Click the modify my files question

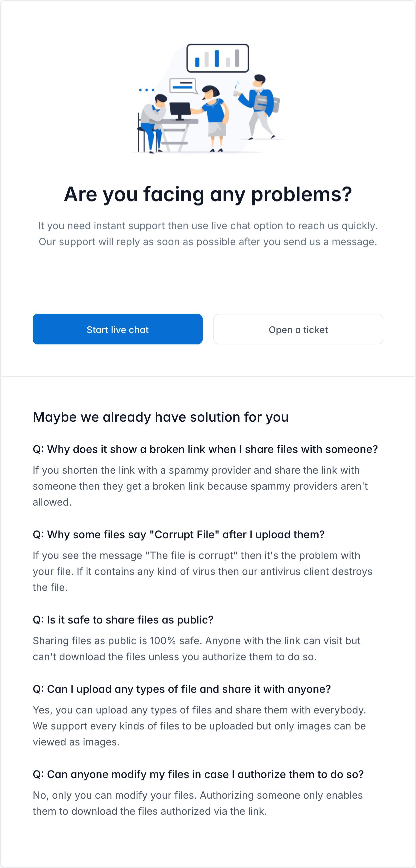click(198, 774)
